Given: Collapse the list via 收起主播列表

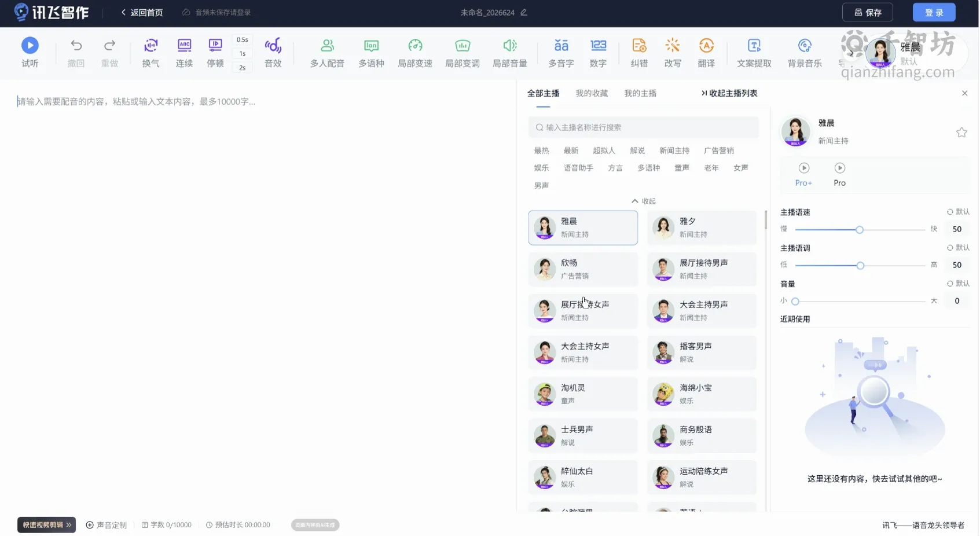Looking at the screenshot, I should coord(729,93).
